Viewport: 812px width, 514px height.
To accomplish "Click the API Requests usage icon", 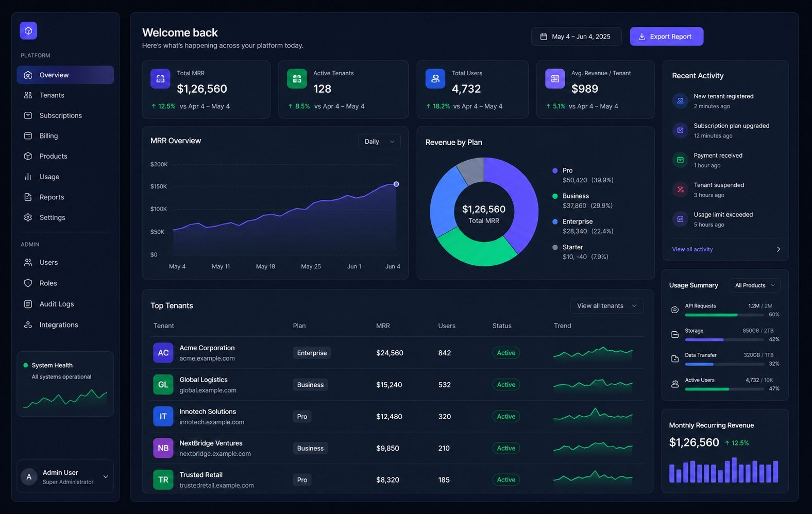I will 675,310.
